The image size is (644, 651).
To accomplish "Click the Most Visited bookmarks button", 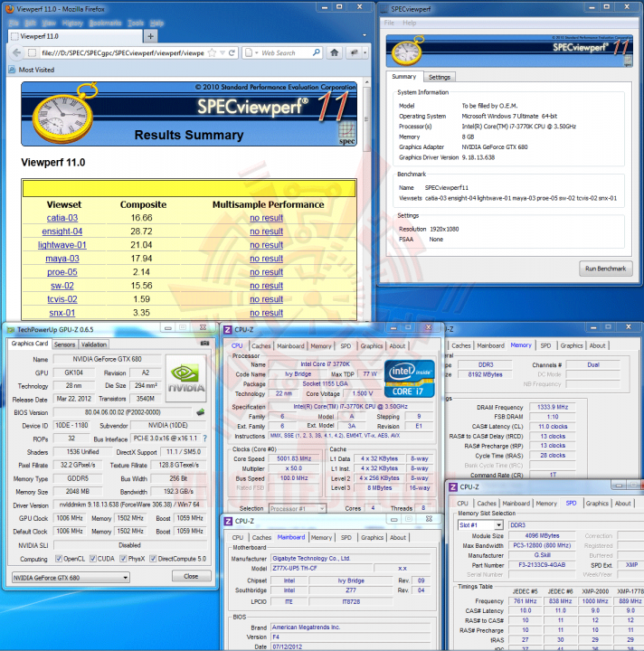I will click(x=32, y=70).
